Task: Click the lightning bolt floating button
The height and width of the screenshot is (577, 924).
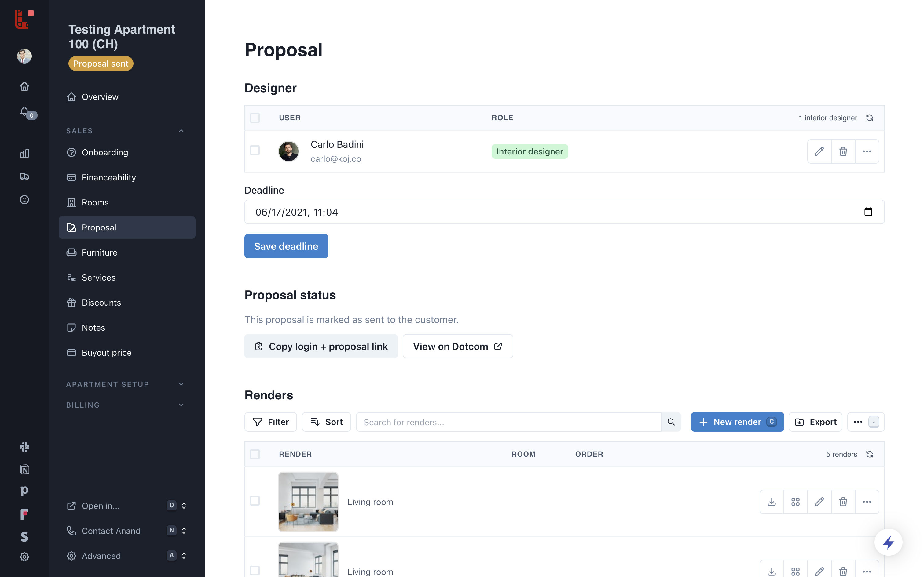Action: point(888,542)
